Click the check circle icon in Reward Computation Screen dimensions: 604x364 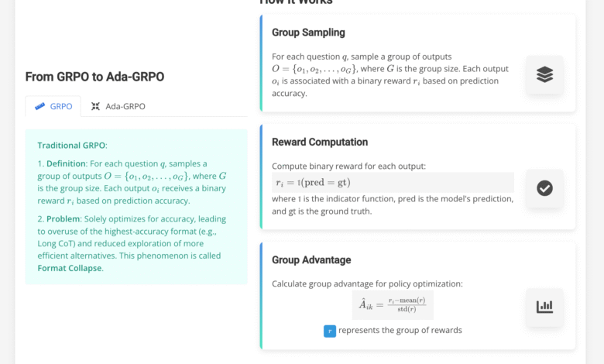(544, 188)
